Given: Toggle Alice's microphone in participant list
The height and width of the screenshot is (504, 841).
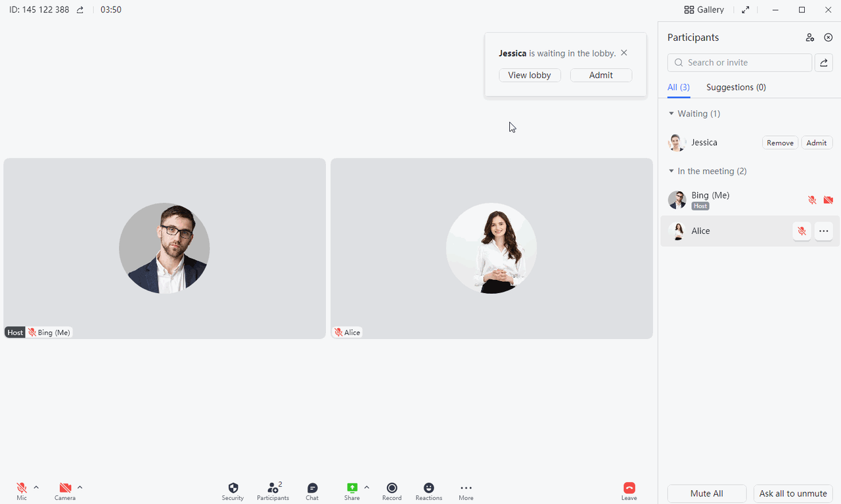Looking at the screenshot, I should tap(802, 231).
